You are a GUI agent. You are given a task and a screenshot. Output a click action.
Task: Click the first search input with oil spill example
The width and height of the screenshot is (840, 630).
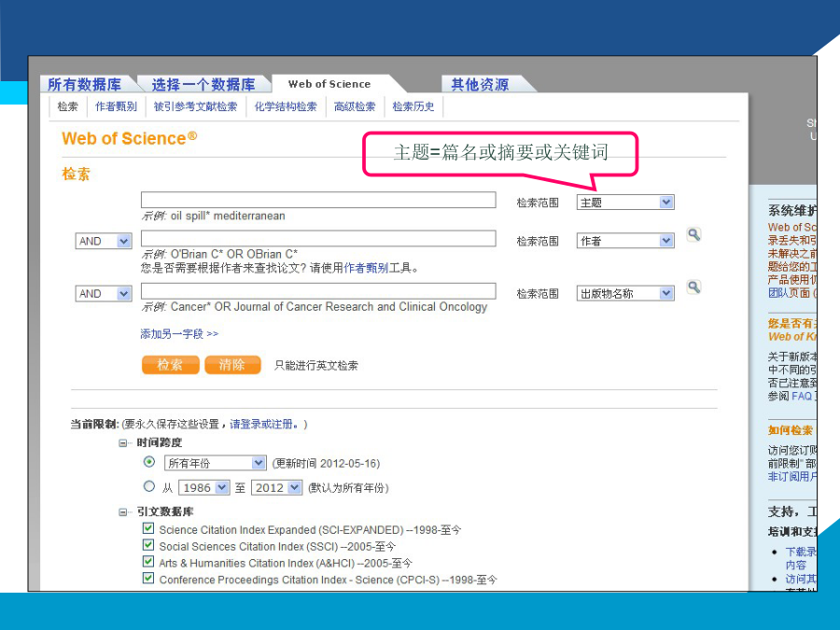point(318,200)
